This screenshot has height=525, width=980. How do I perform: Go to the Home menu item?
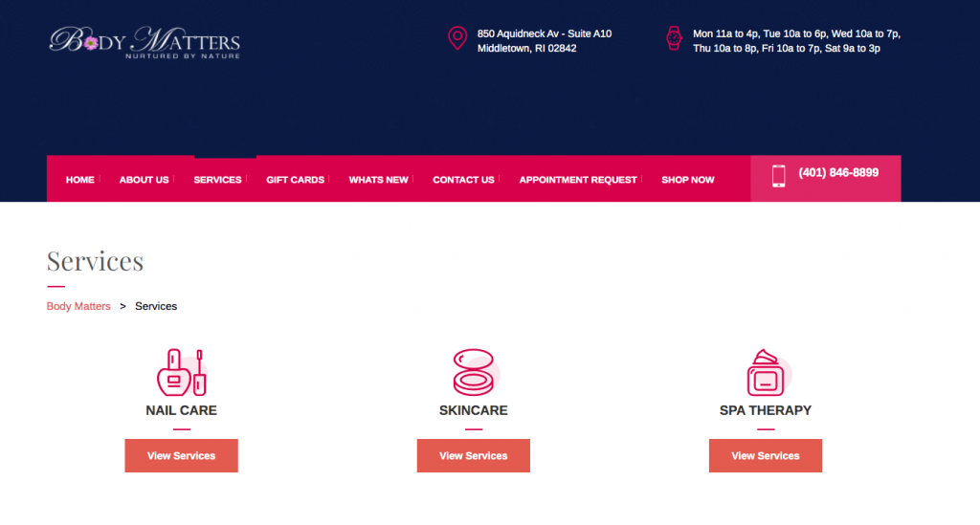(x=80, y=180)
